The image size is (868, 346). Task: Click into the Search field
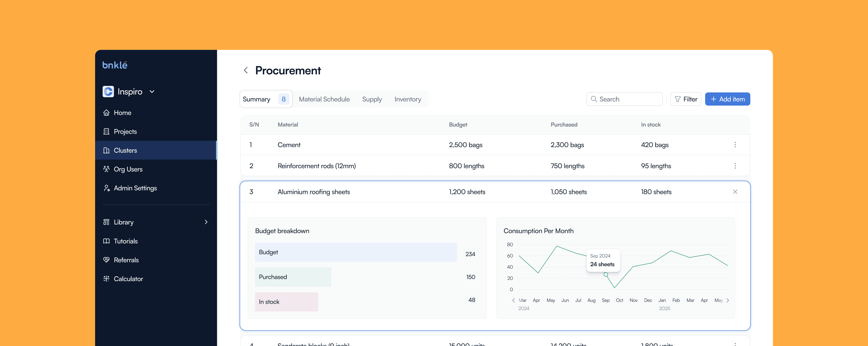click(624, 99)
